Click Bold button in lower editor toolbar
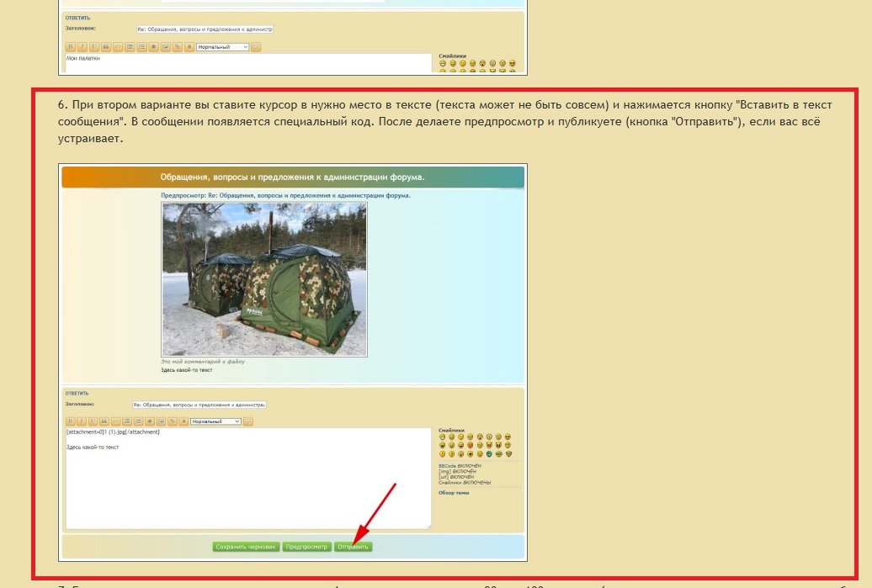 pos(71,421)
